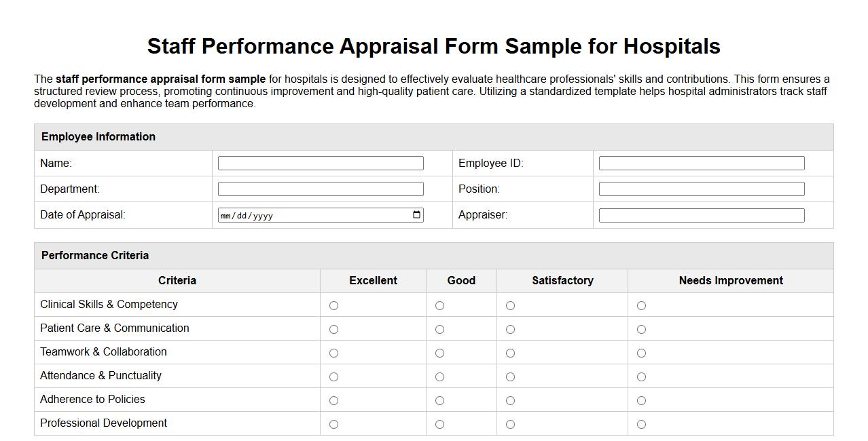
Task: Rate Adherence to Policies as Excellent
Action: point(333,400)
